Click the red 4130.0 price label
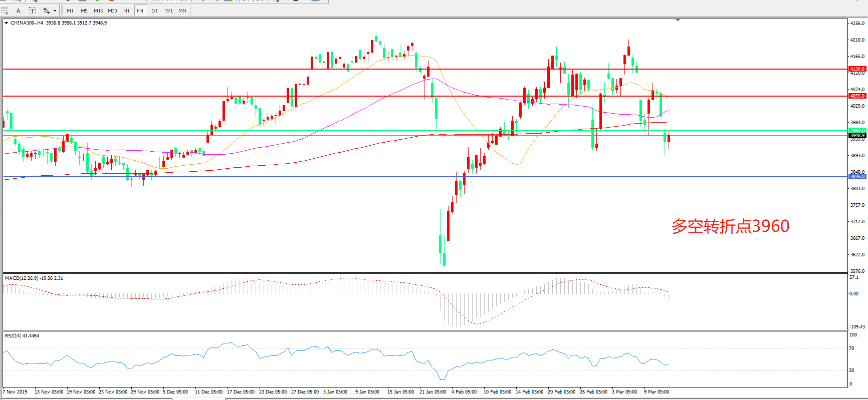This screenshot has height=400, width=868. 857,69
